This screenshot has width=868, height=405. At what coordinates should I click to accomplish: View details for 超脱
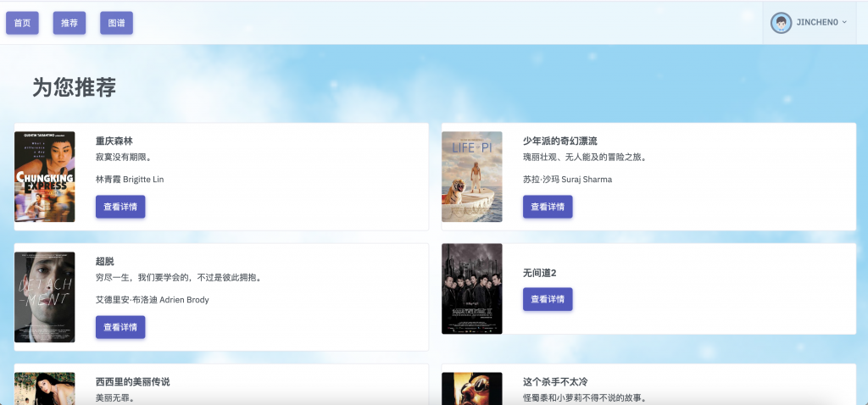point(120,327)
